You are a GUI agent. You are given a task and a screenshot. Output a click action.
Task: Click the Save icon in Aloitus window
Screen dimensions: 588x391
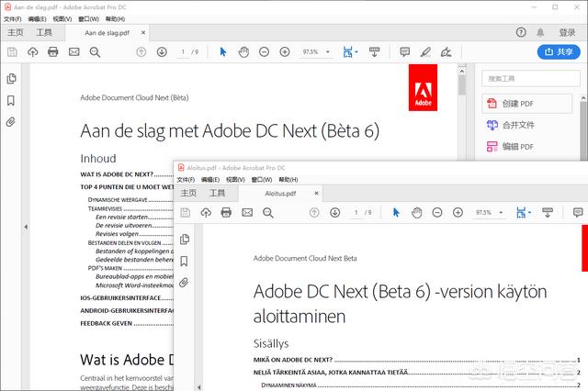tap(186, 213)
